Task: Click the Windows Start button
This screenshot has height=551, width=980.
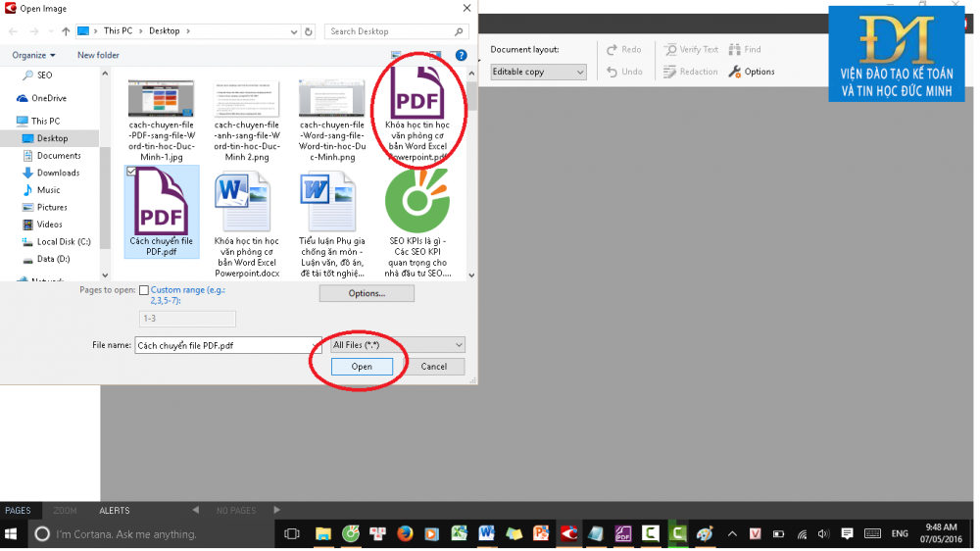Action: tap(11, 534)
